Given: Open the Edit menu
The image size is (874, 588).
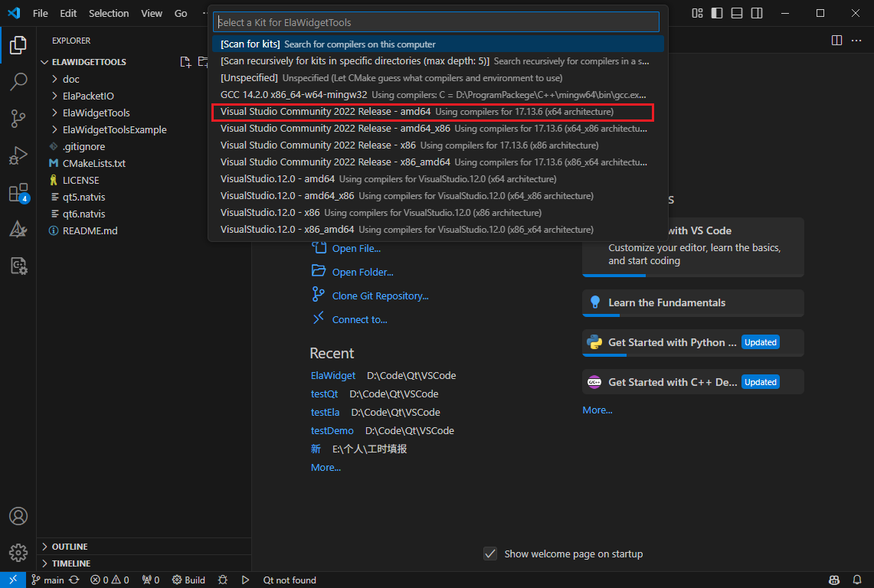Looking at the screenshot, I should click(68, 13).
